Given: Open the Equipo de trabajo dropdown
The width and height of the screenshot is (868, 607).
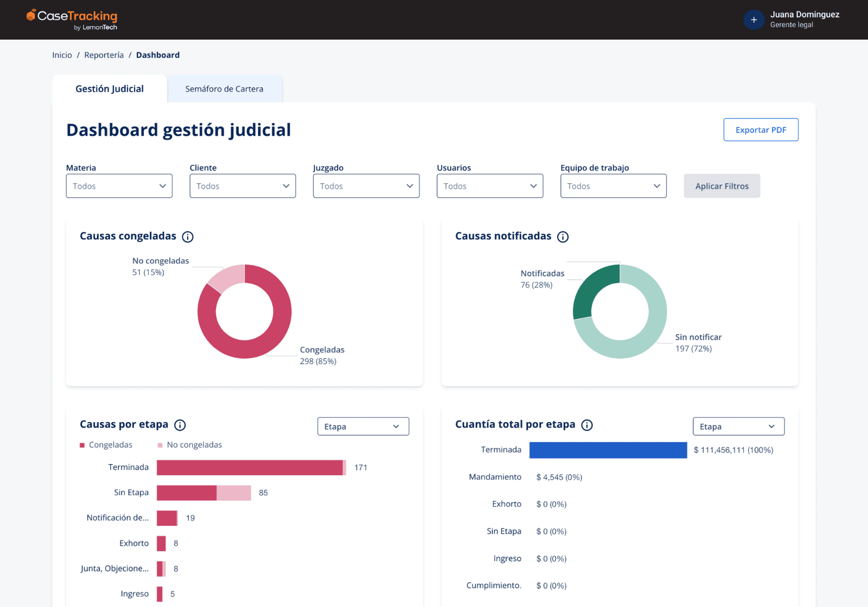Looking at the screenshot, I should [613, 186].
